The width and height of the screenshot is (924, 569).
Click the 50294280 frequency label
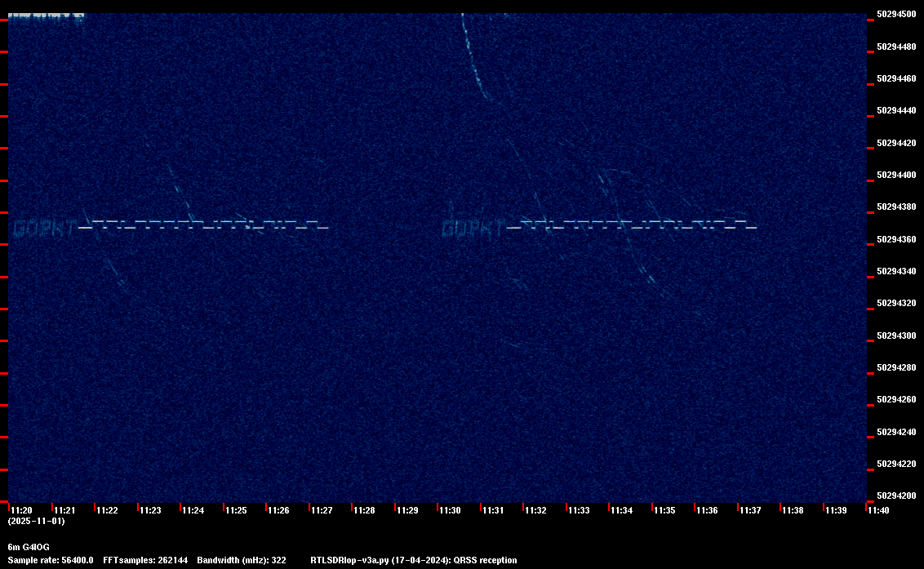[x=896, y=367]
